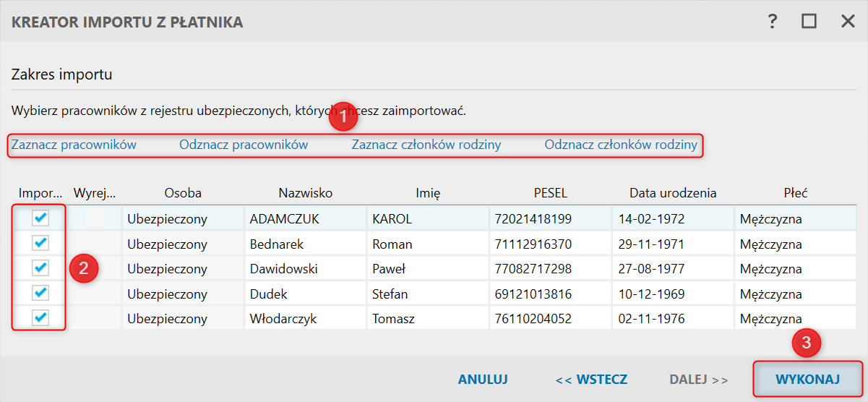Disable import for Dudek Stefan
Viewport: 868px width, 402px height.
(x=41, y=294)
